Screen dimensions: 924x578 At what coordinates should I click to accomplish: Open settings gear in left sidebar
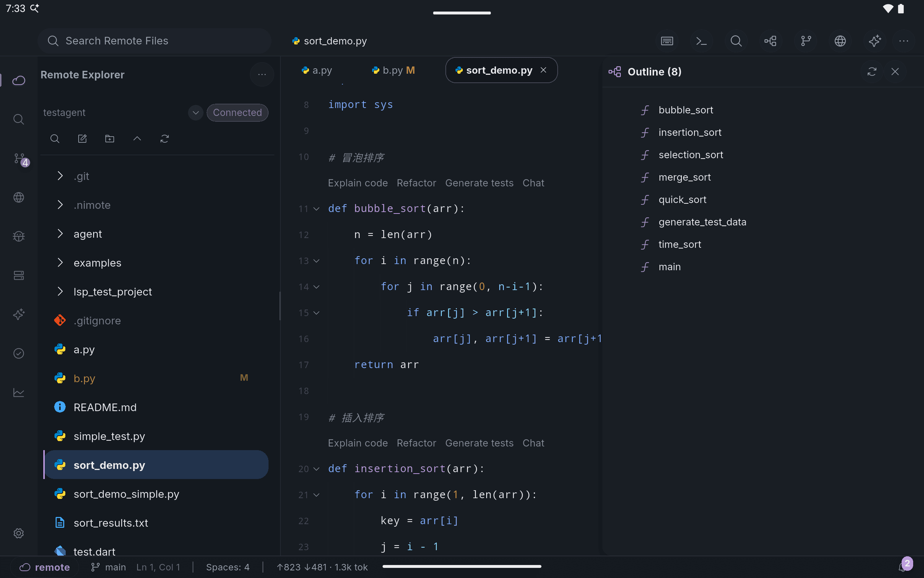point(19,533)
